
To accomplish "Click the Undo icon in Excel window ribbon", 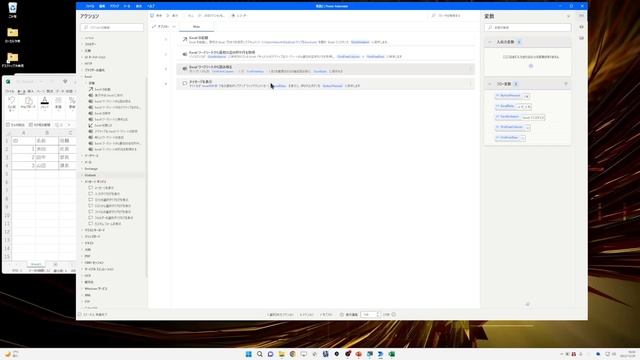I will tap(11, 100).
